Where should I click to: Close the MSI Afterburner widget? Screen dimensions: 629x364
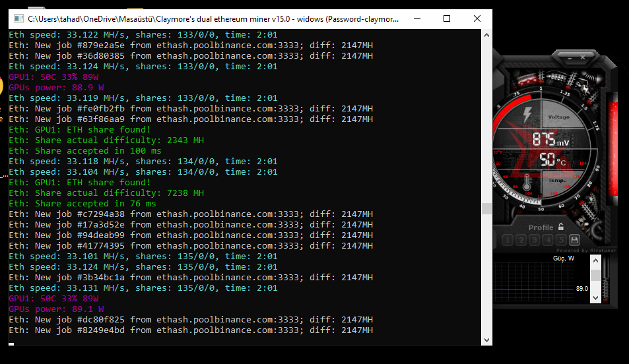583,58
